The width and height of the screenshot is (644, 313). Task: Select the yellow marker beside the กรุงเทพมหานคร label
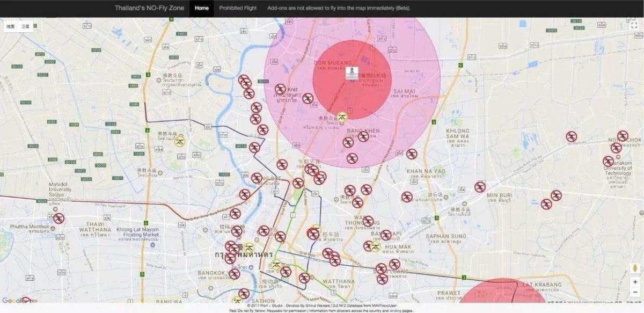point(248,248)
